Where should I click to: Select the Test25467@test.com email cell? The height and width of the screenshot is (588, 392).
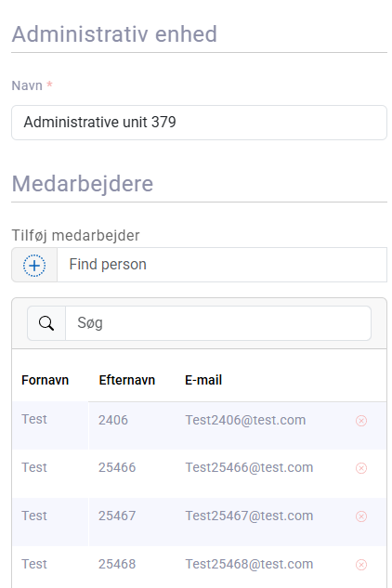coord(249,516)
